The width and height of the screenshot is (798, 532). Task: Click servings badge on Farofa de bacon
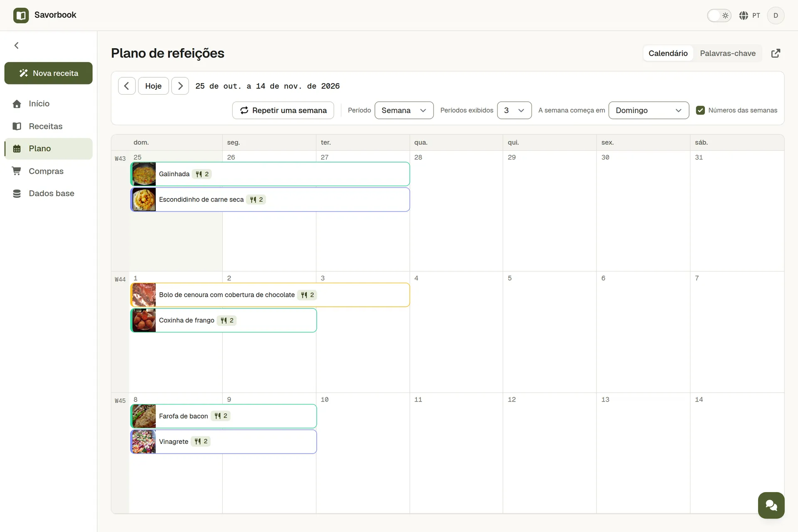point(221,416)
